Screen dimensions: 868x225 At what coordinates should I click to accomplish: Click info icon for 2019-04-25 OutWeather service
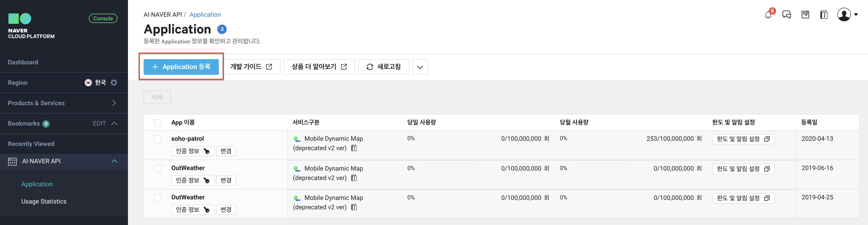[x=354, y=207]
